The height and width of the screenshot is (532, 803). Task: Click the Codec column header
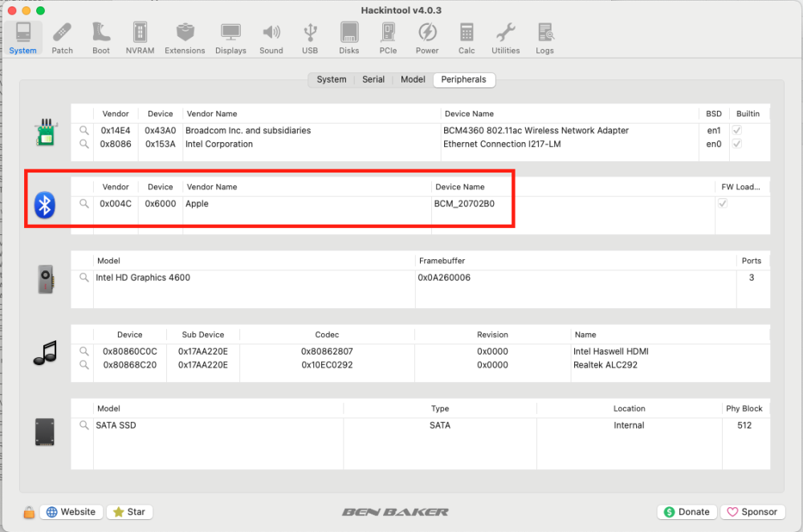327,335
